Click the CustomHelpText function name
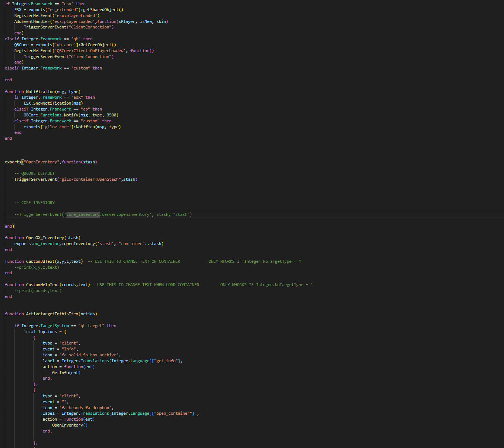This screenshot has height=448, width=504. coord(42,285)
